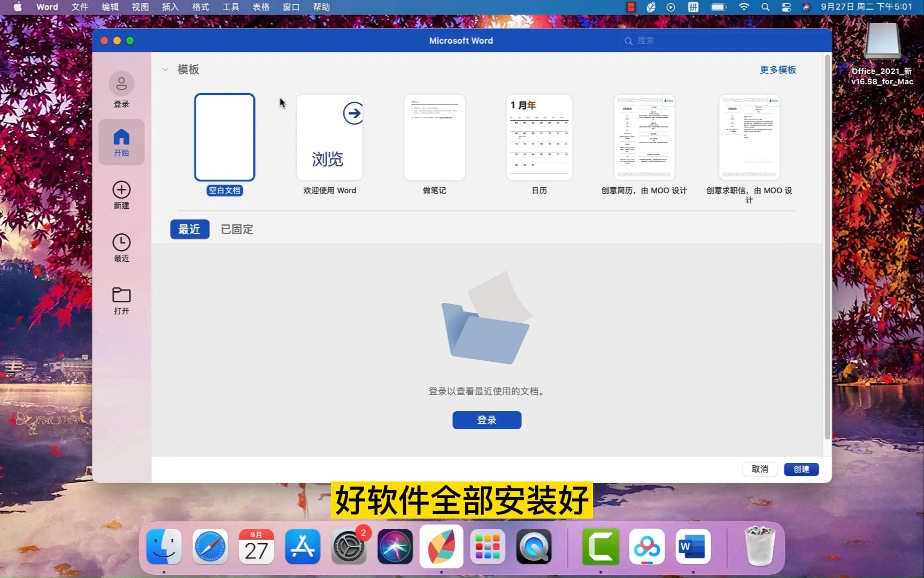Screen dimensions: 924x578
Task: Open the 窗口 window menu
Action: click(x=291, y=7)
